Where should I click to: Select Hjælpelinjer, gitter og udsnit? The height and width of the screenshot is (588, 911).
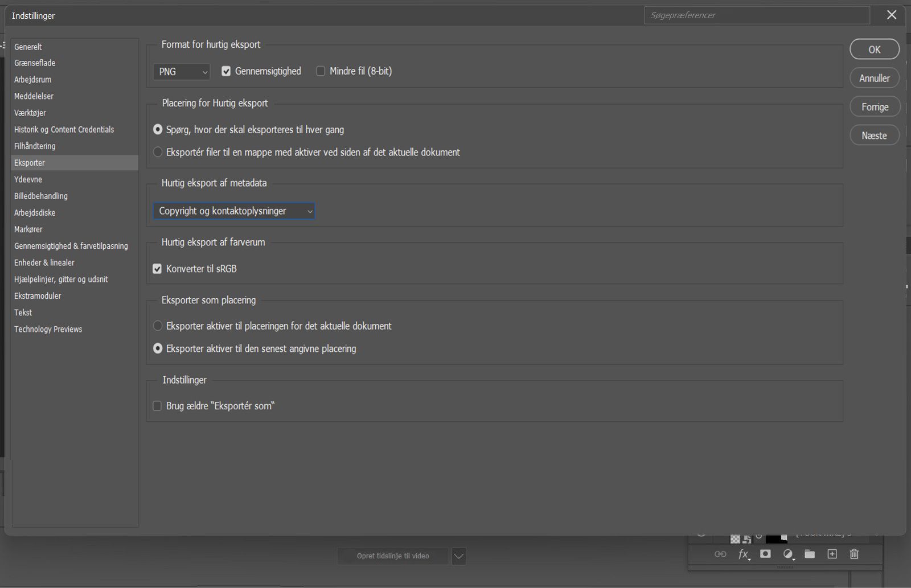pyautogui.click(x=75, y=279)
